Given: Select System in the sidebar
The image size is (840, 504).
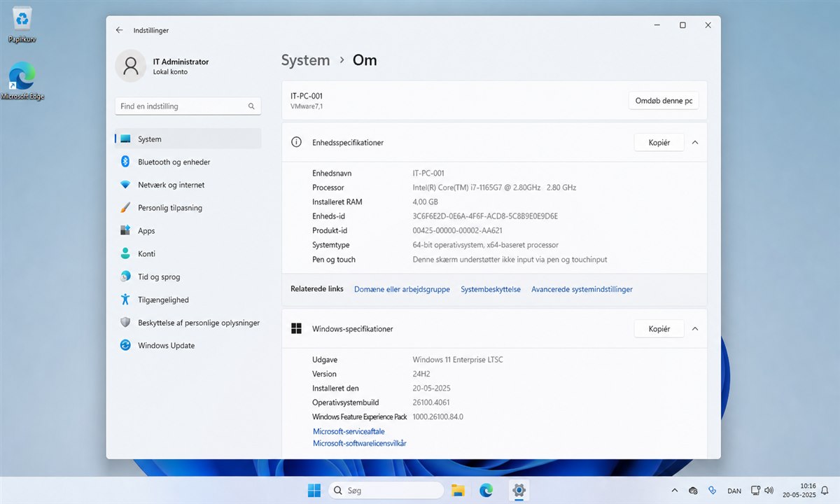Looking at the screenshot, I should point(188,139).
